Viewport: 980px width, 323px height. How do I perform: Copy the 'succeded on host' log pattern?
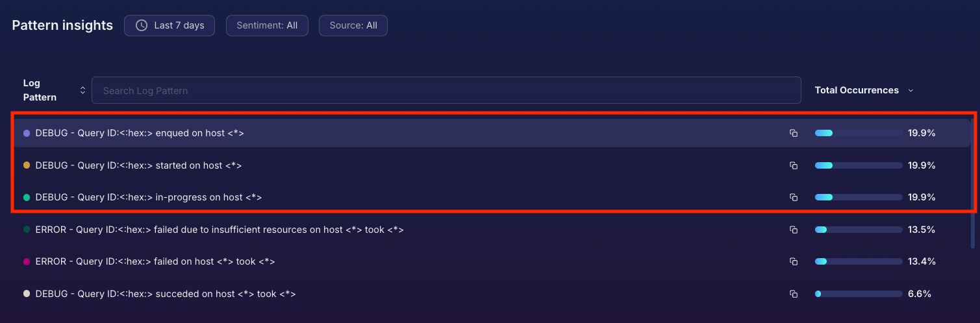793,294
